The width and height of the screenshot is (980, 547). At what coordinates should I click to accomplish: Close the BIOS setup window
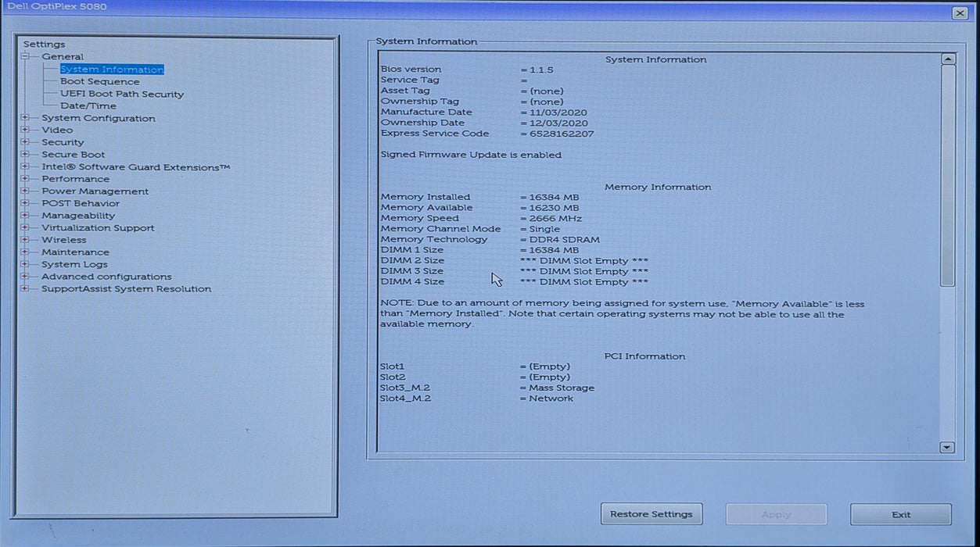(960, 13)
